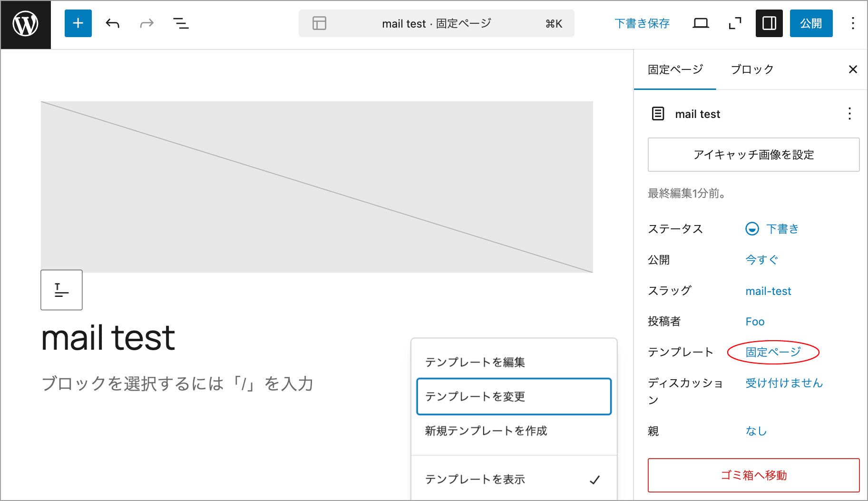Open the mail test page actions menu
The height and width of the screenshot is (501, 868).
tap(849, 114)
